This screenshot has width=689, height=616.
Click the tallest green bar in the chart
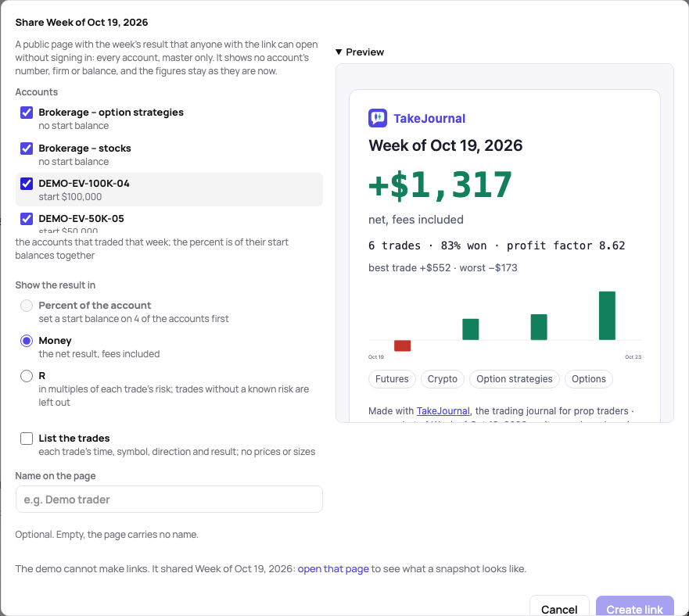pos(607,316)
